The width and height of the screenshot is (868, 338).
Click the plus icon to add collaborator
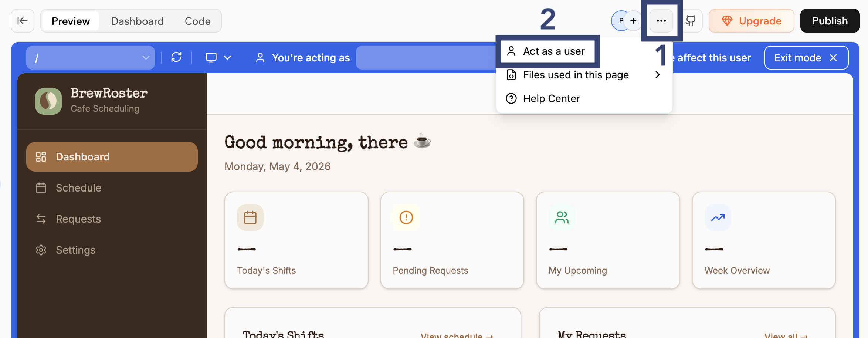[x=633, y=21]
